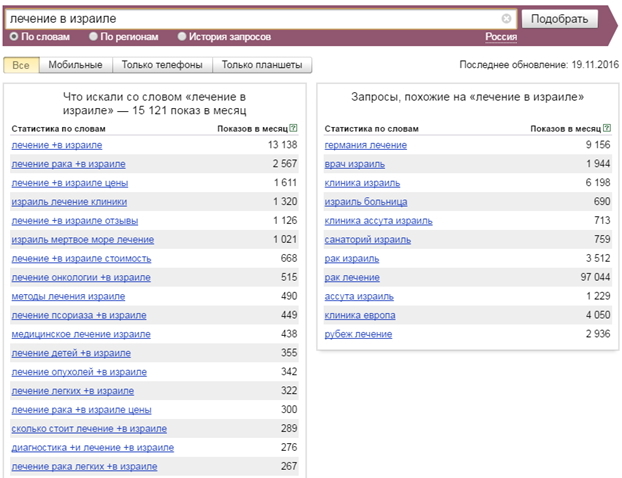
Task: Open help icon beside right 'Показов в месяц'
Action: click(x=607, y=128)
